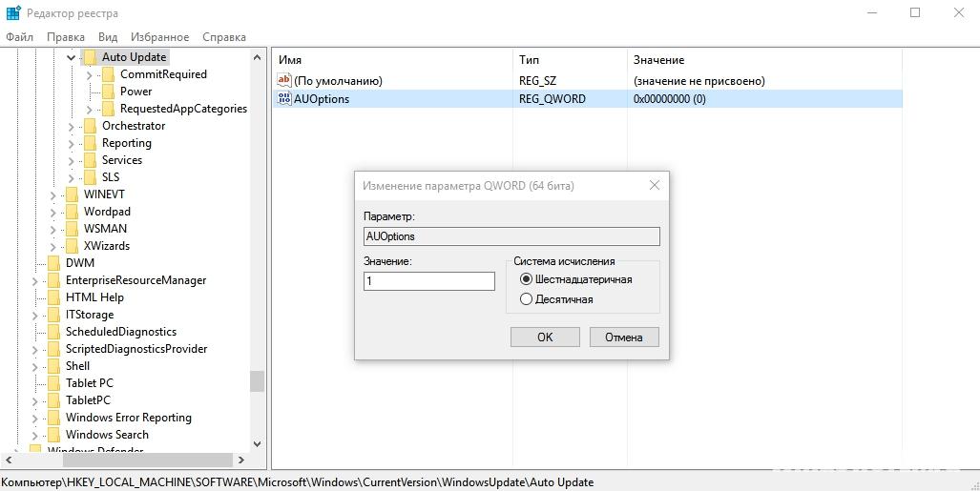Click the Orchestrator folder icon
Image resolution: width=980 pixels, height=491 pixels.
pyautogui.click(x=90, y=126)
